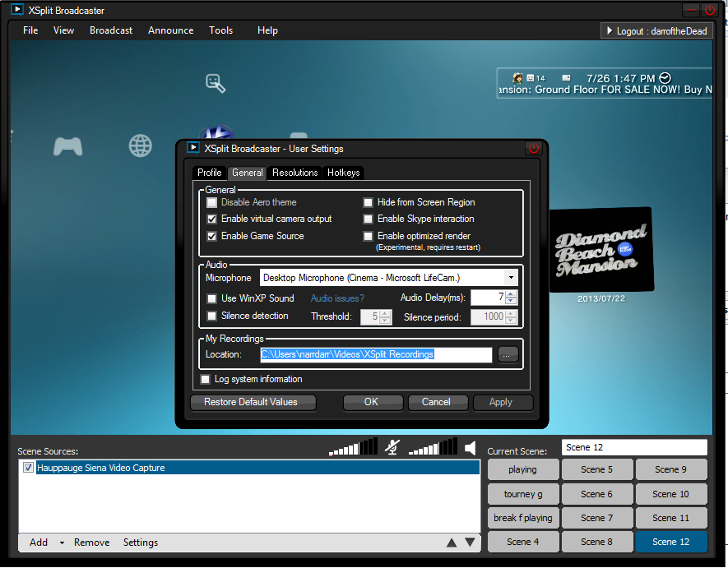Click Restore Default Values button
Image resolution: width=728 pixels, height=568 pixels.
253,402
